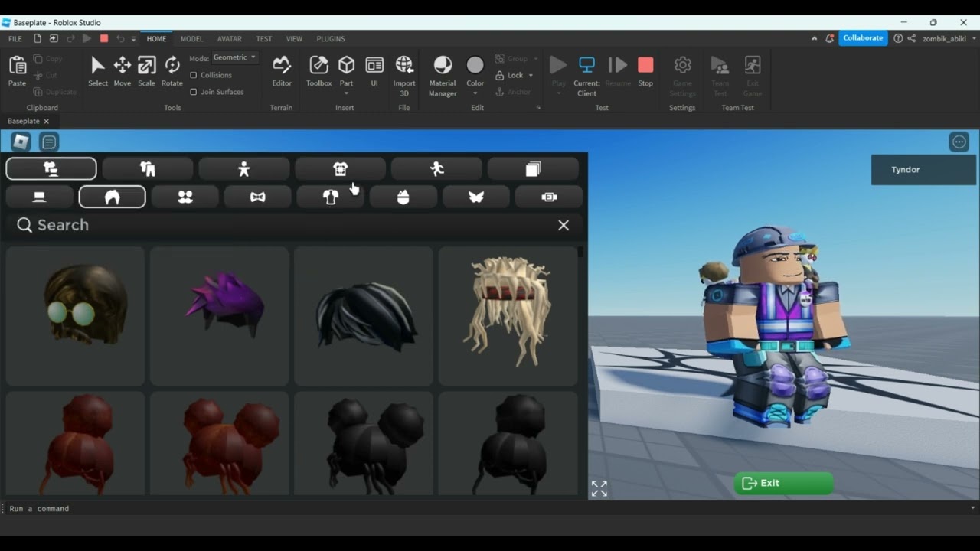Select the body figure category tab
Image resolution: width=980 pixels, height=551 pixels.
point(244,168)
